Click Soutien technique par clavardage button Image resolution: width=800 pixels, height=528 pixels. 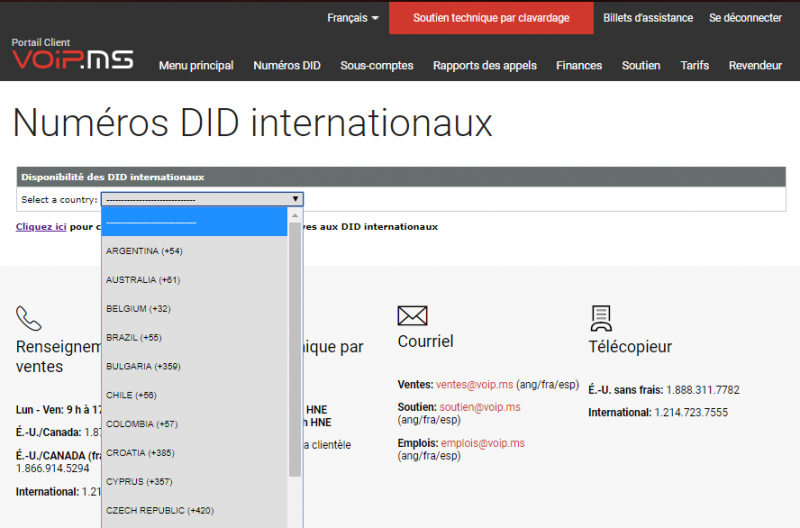491,18
